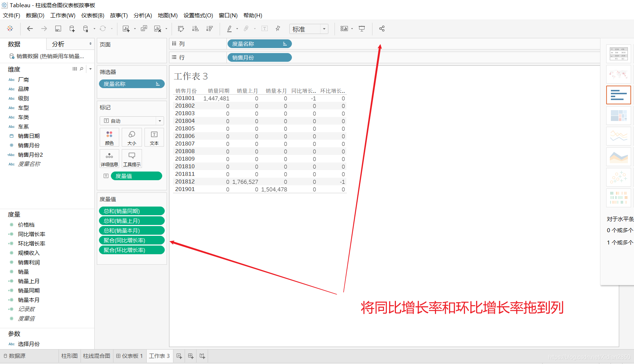Create new worksheet chart-plus toolbar icon
The width and height of the screenshot is (634, 364).
(126, 29)
